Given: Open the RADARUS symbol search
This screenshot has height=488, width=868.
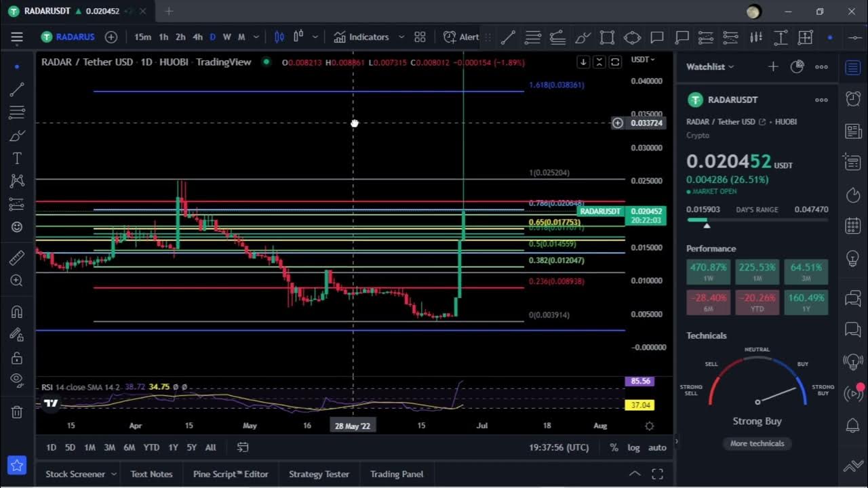Looking at the screenshot, I should tap(68, 37).
